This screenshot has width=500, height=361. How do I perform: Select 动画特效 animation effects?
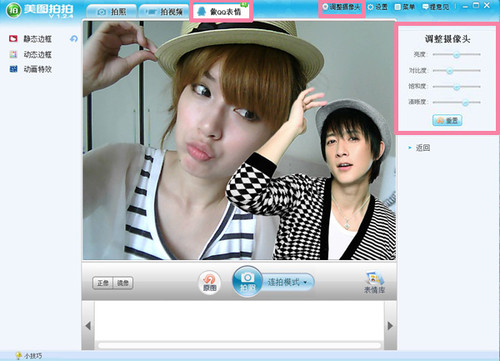[x=30, y=69]
